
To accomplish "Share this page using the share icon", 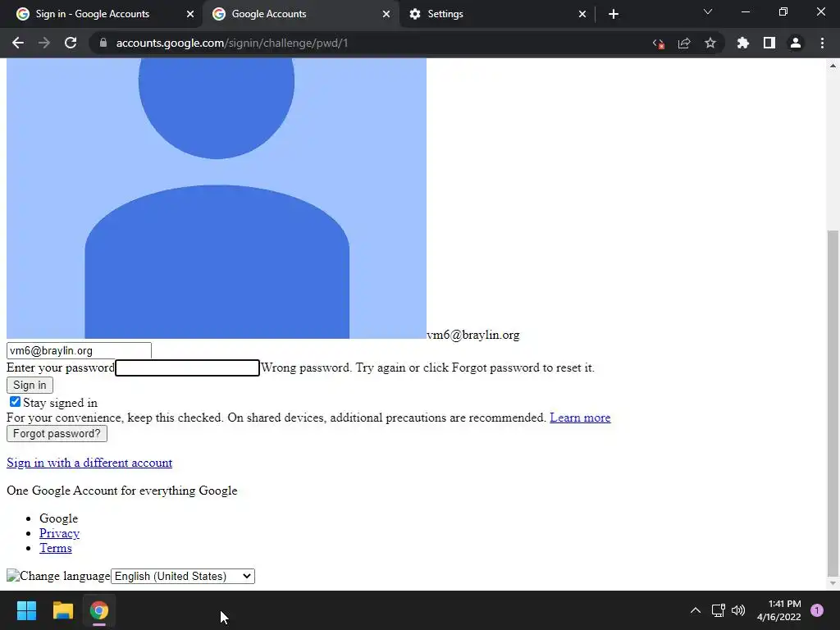I will tap(684, 43).
